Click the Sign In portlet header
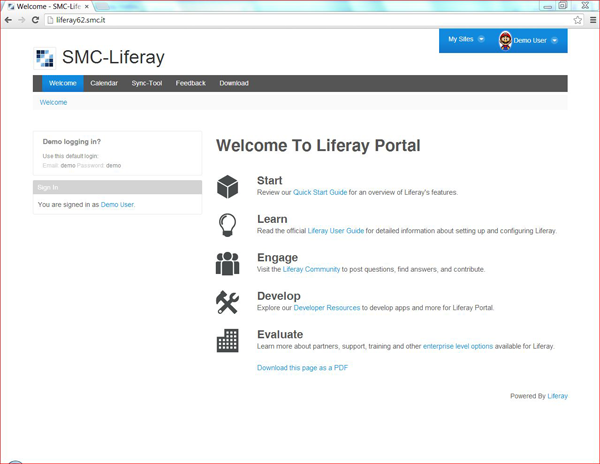 click(x=117, y=187)
